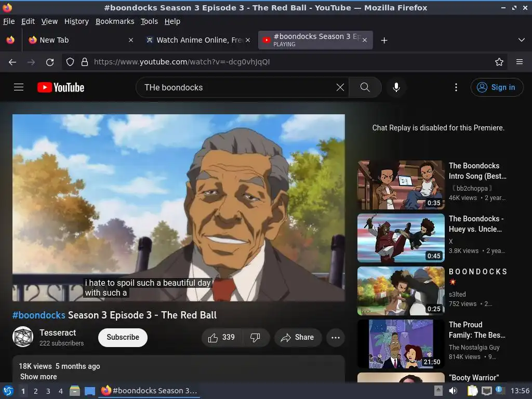This screenshot has height=399, width=532.
Task: Open the clipboard tray icon
Action: (472, 391)
